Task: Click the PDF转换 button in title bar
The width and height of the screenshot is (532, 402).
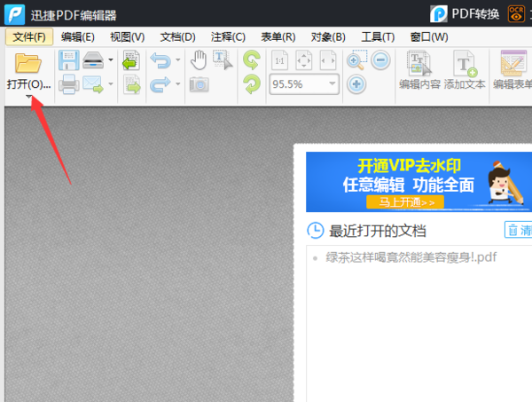Action: 465,14
